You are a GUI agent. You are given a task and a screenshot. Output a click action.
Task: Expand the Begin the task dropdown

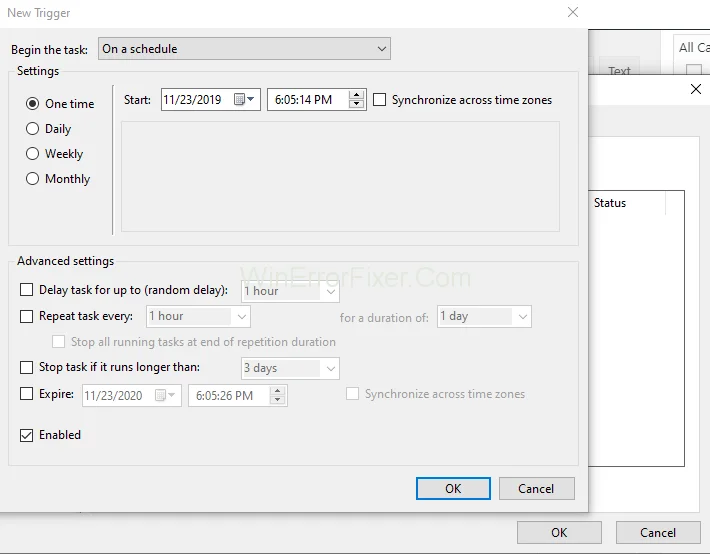pyautogui.click(x=245, y=49)
